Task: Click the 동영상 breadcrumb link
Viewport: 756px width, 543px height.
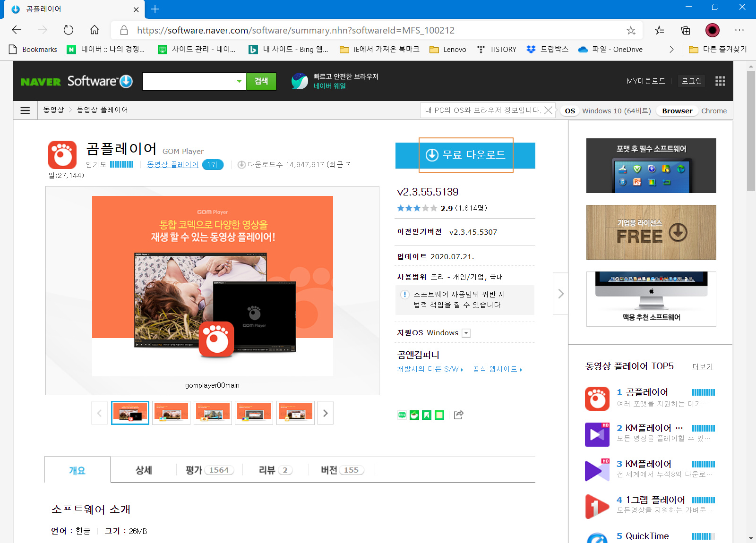Action: pos(53,110)
